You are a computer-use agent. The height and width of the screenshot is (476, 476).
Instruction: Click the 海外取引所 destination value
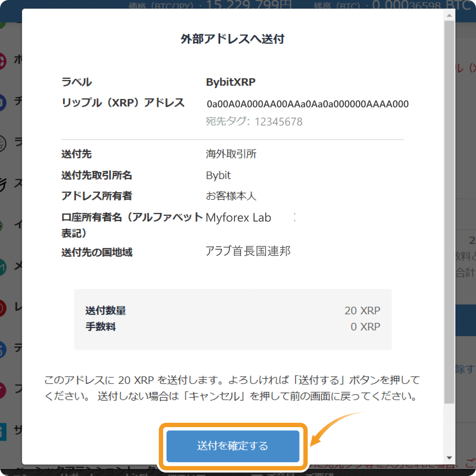(231, 154)
